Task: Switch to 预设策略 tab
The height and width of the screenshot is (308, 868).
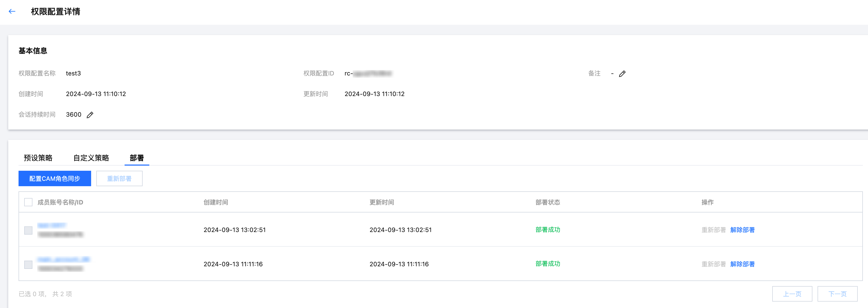Action: coord(38,158)
